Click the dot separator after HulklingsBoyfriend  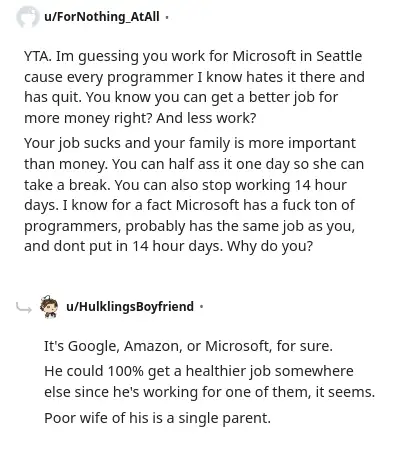tap(201, 306)
